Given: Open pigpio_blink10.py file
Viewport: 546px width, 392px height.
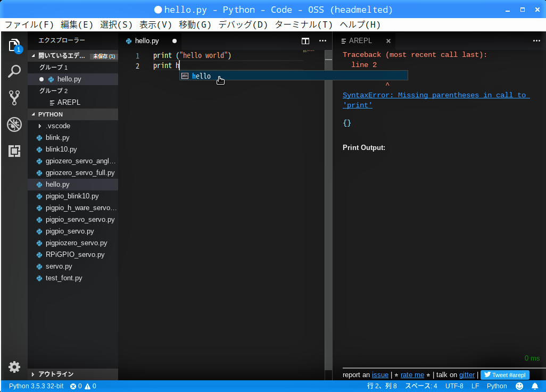Looking at the screenshot, I should [73, 196].
